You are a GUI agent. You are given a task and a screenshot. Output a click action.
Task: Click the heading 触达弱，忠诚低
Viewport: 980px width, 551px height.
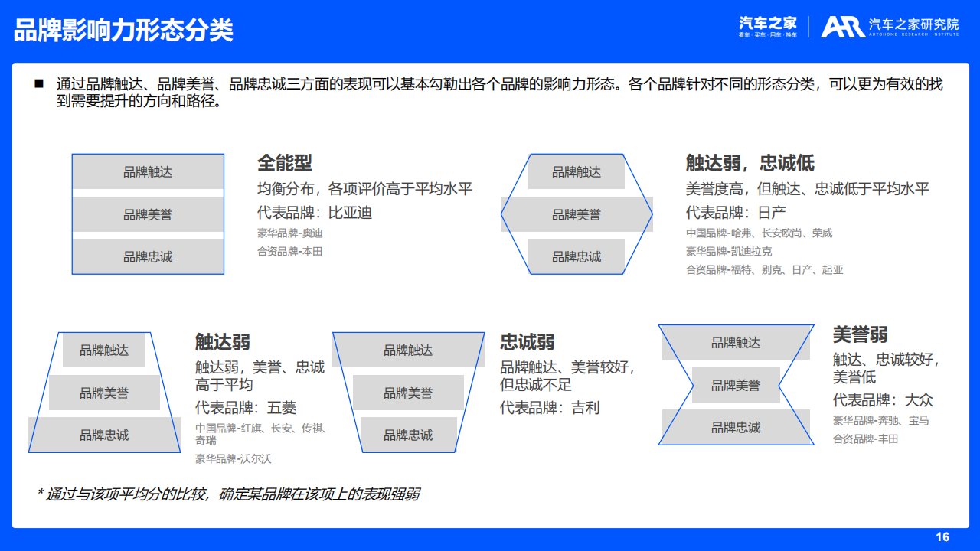pos(750,163)
